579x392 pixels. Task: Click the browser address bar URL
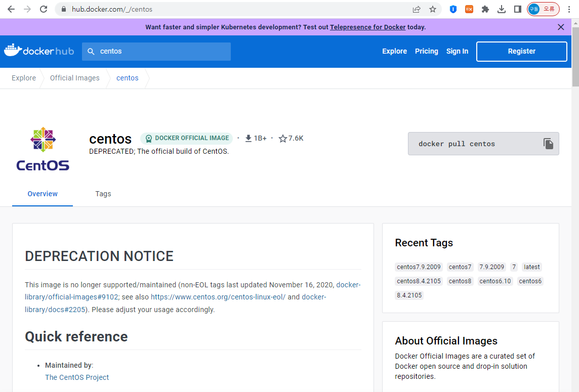[112, 9]
